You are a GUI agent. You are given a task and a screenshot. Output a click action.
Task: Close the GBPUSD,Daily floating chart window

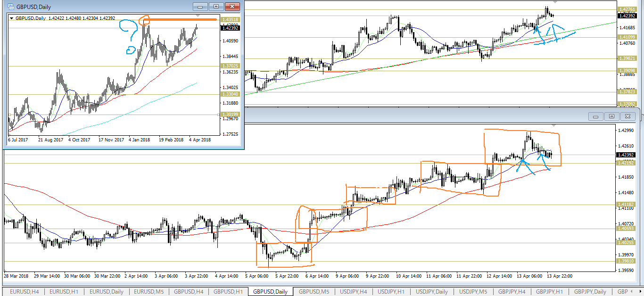click(231, 7)
